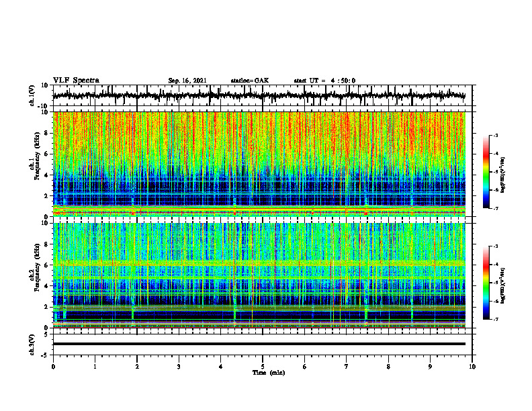Click the ch.1 color scale log(PSD) label
The width and height of the screenshot is (532, 411).
pos(503,175)
